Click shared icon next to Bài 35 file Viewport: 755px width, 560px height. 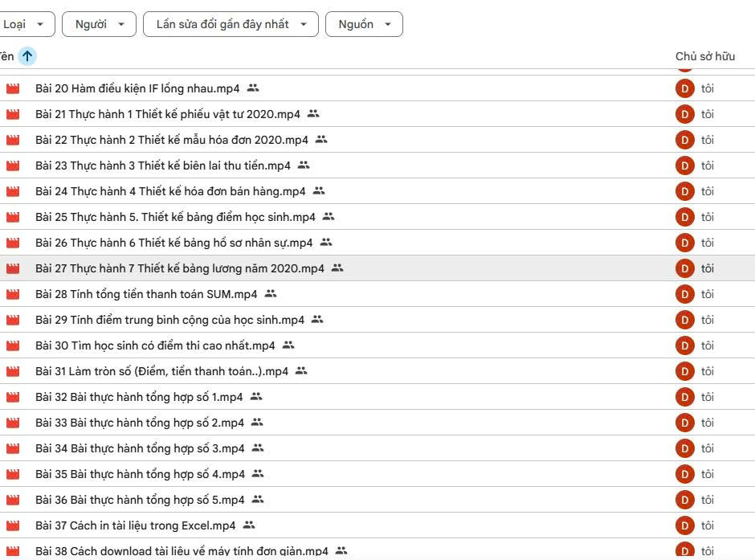(x=258, y=474)
